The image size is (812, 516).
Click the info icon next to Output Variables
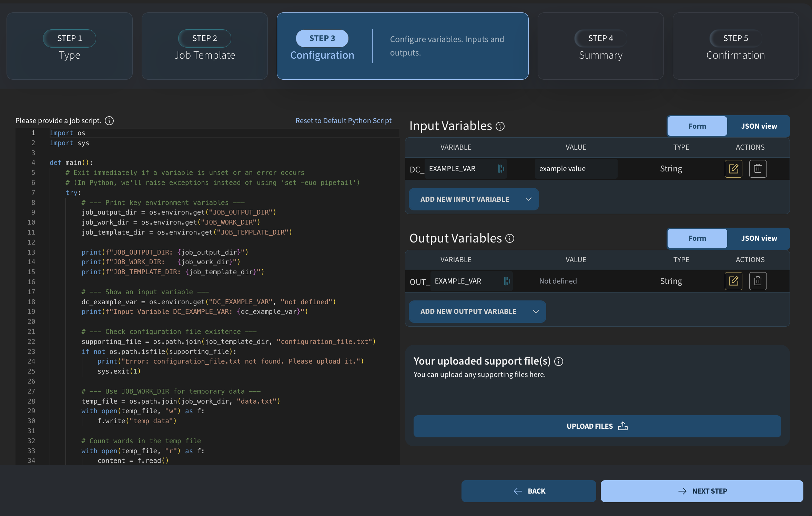point(510,238)
